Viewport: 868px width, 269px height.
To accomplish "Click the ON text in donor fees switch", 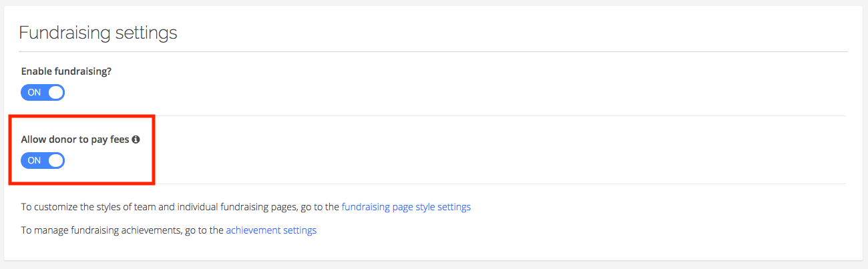I will coord(34,160).
